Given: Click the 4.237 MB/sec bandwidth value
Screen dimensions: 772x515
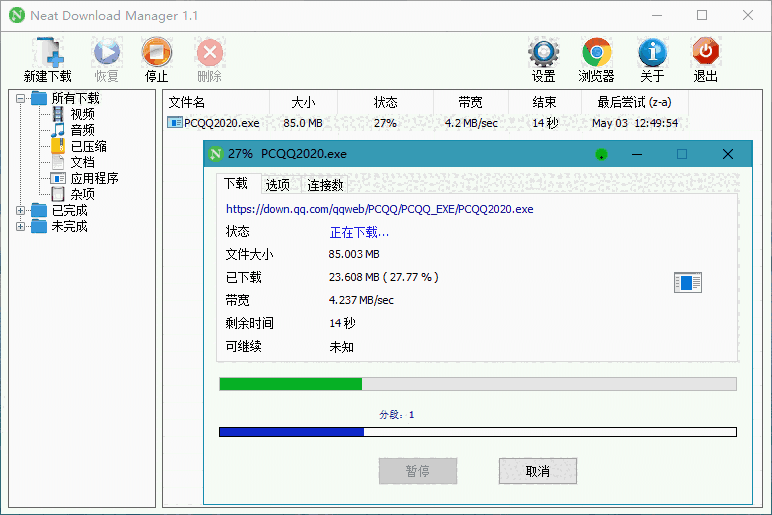Looking at the screenshot, I should [x=361, y=300].
